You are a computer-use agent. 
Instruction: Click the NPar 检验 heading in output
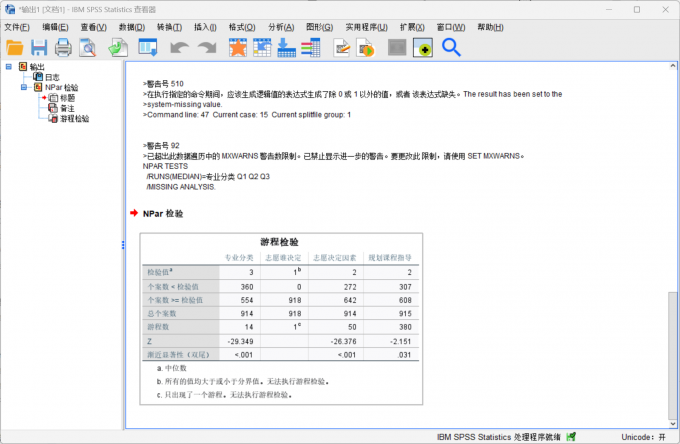point(163,213)
